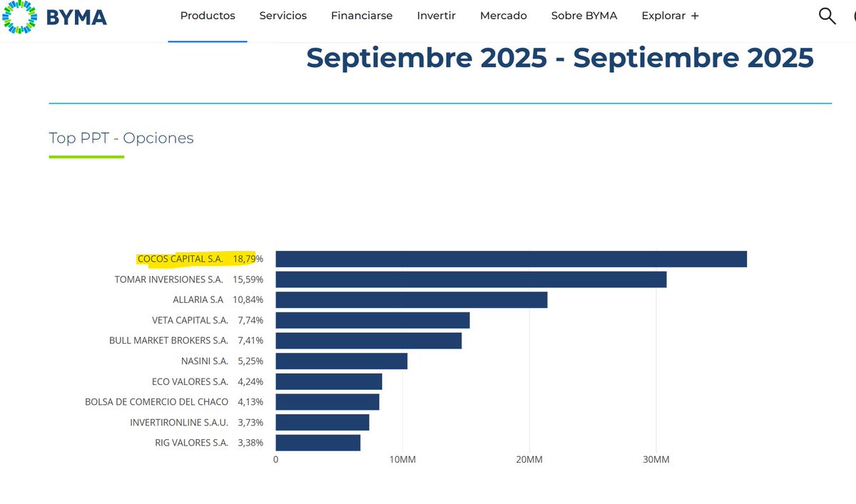Screen dimensions: 856x504
Task: Click the INVERTIRONLINE S.A.U. bar
Action: coord(322,423)
